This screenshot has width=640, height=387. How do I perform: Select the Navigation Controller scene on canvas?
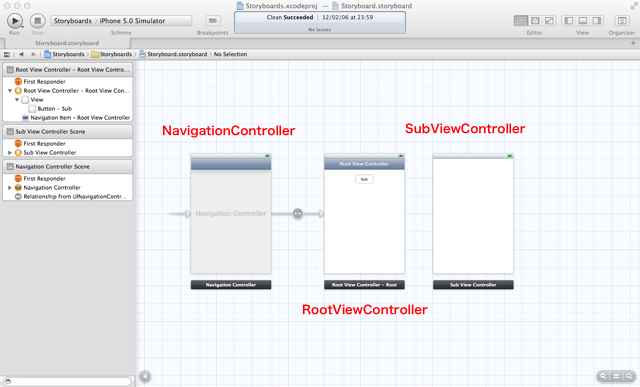coord(231,214)
